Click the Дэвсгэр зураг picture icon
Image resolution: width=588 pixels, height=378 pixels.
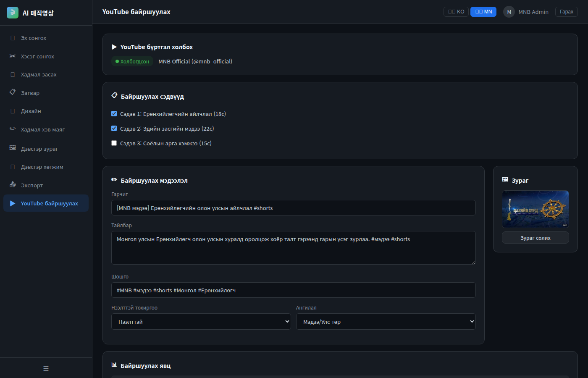13,148
